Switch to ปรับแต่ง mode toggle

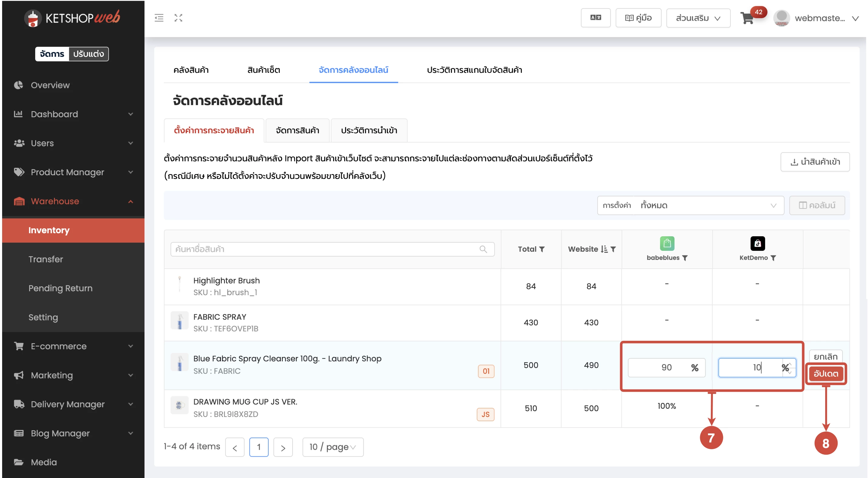(88, 54)
